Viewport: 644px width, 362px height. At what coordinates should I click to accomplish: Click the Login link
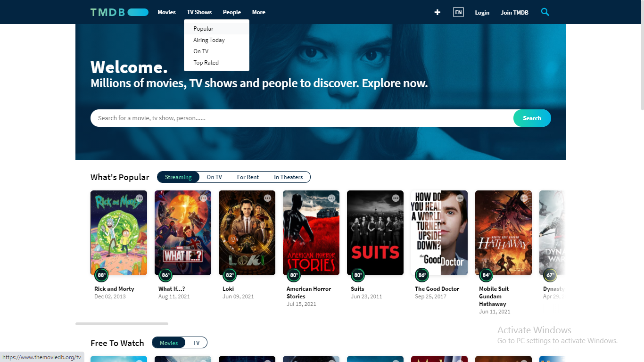(482, 13)
